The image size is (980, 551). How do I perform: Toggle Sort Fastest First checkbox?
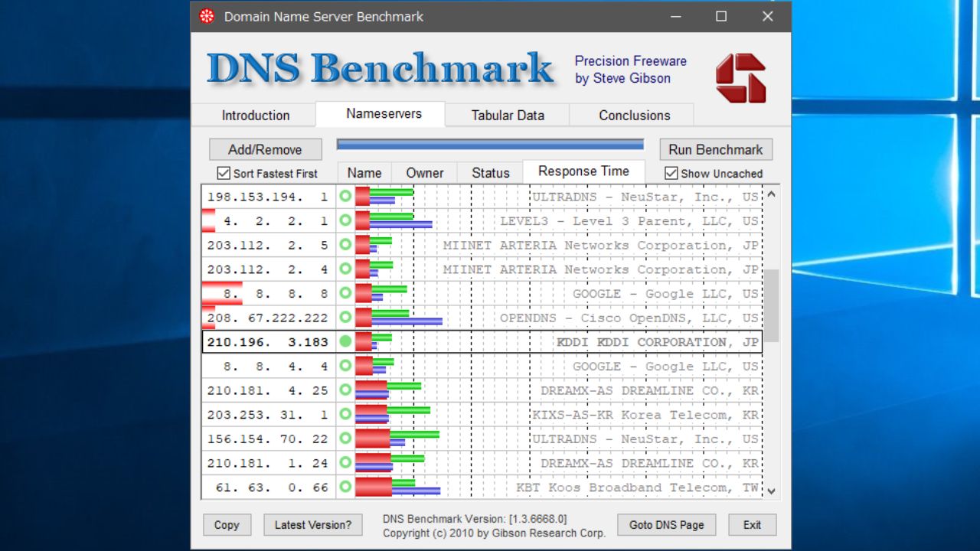coord(224,173)
